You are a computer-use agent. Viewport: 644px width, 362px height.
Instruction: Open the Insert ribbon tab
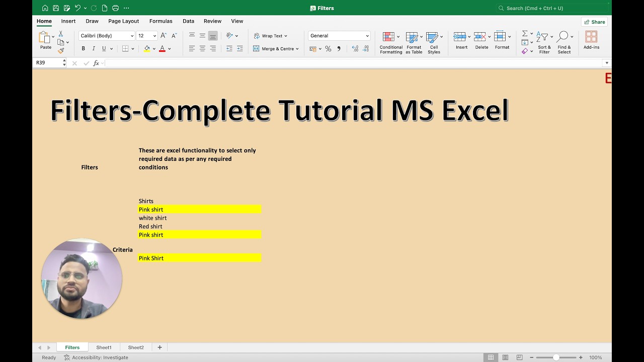pyautogui.click(x=68, y=21)
